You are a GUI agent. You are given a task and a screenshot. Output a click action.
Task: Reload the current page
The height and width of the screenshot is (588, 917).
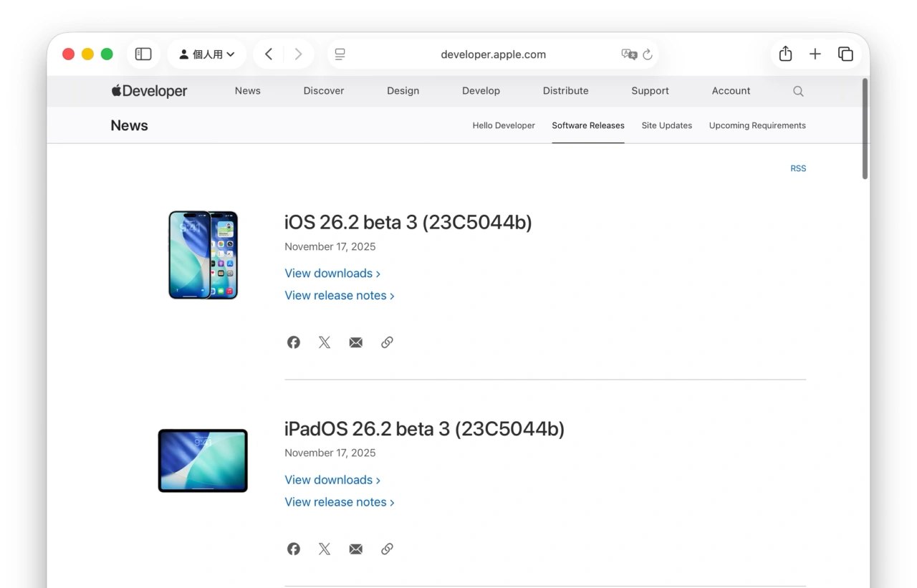click(x=647, y=54)
